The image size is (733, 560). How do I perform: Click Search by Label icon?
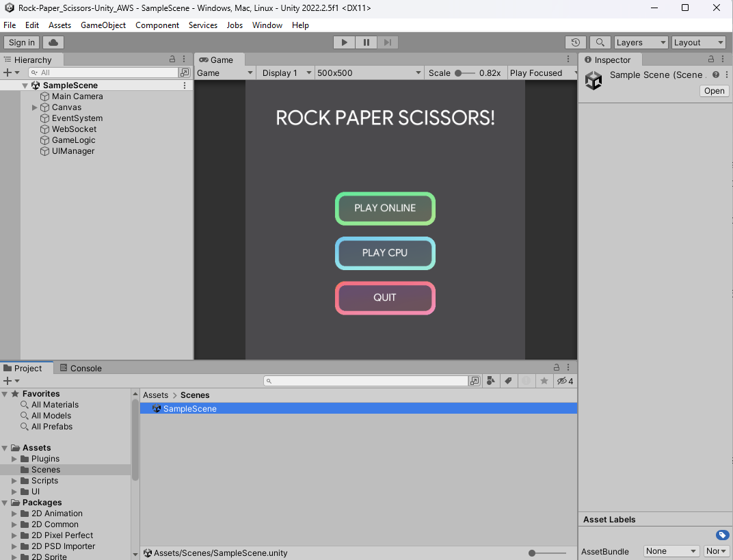(508, 381)
